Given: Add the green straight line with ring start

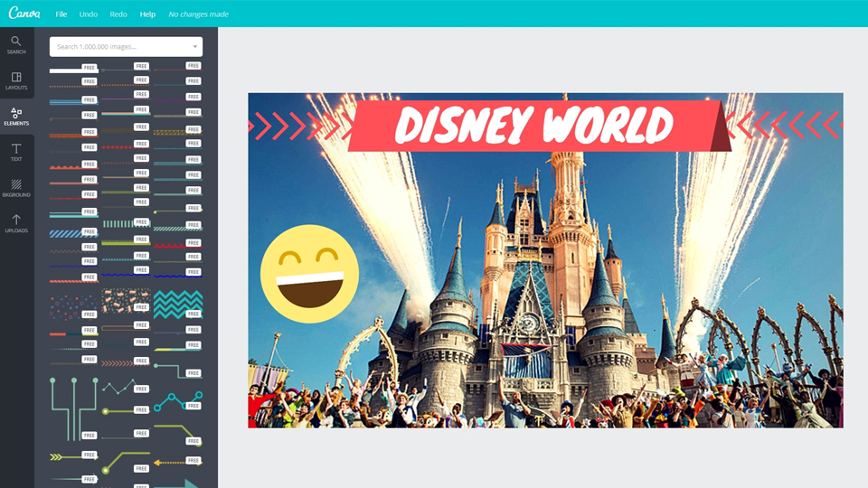Looking at the screenshot, I should point(126,411).
